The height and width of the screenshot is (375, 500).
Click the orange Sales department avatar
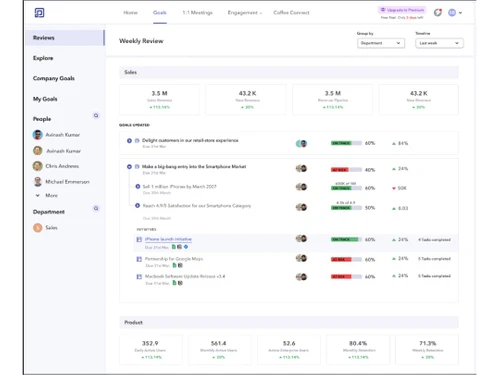(38, 228)
